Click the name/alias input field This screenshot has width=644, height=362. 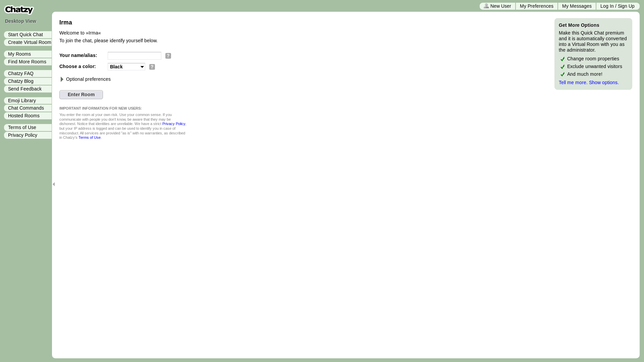pyautogui.click(x=135, y=56)
